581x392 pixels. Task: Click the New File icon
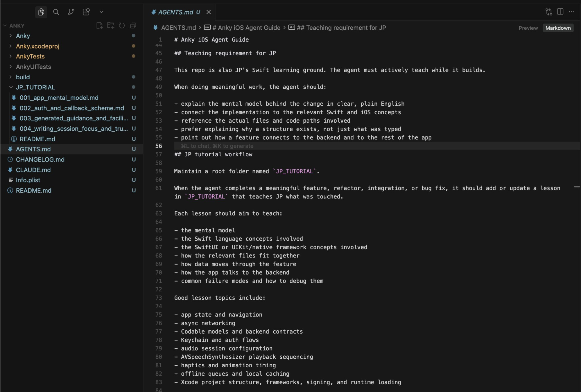(100, 26)
